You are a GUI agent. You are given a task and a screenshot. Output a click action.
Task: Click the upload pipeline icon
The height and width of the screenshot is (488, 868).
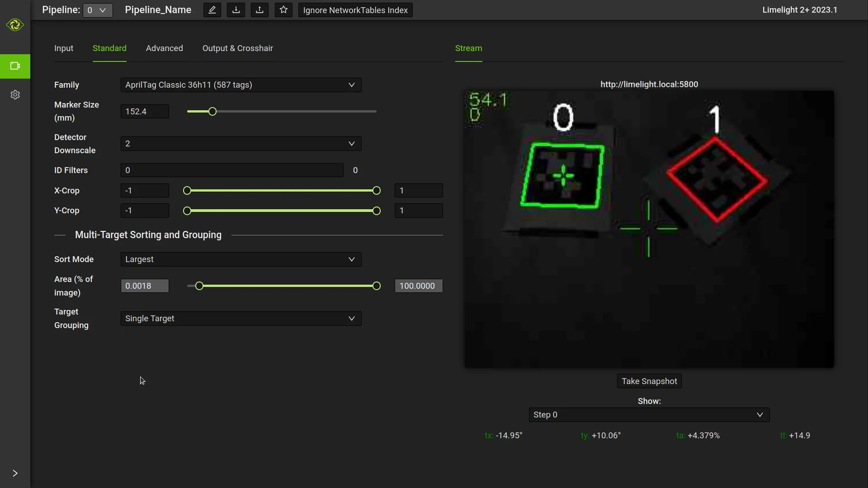259,10
